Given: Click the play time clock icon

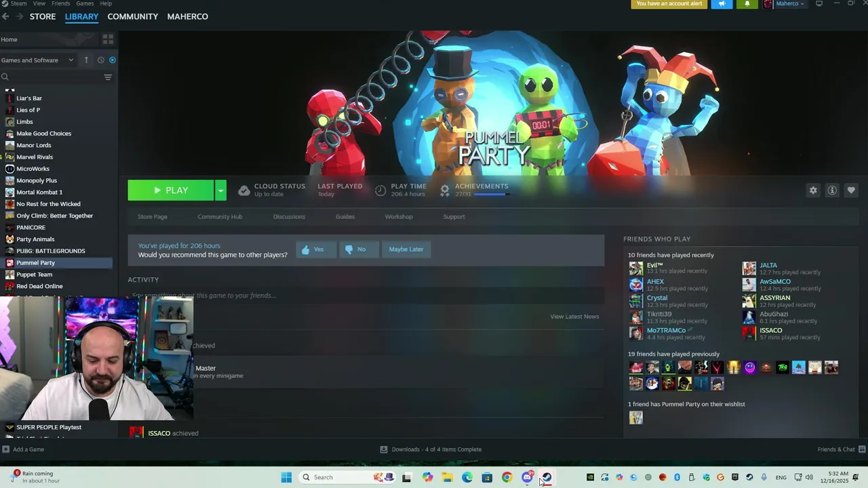Looking at the screenshot, I should [x=380, y=190].
